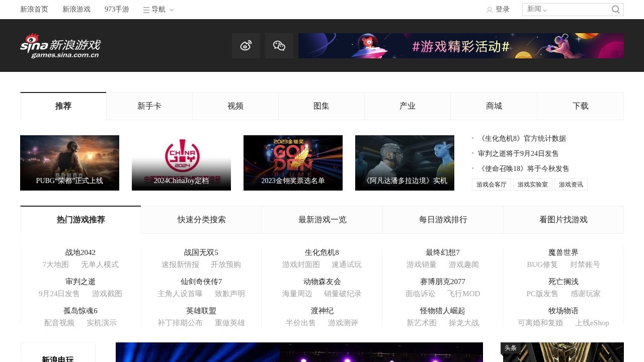Click 速报新情报 link
644x362 pixels.
point(180,264)
